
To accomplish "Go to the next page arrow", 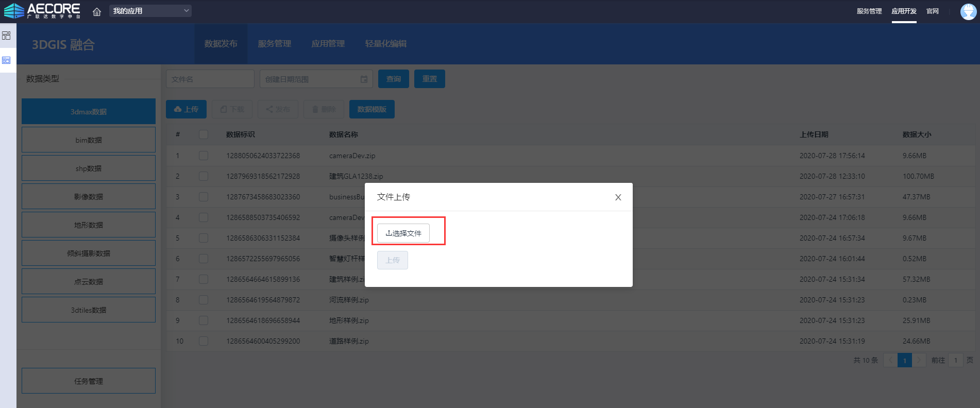I will pos(919,360).
